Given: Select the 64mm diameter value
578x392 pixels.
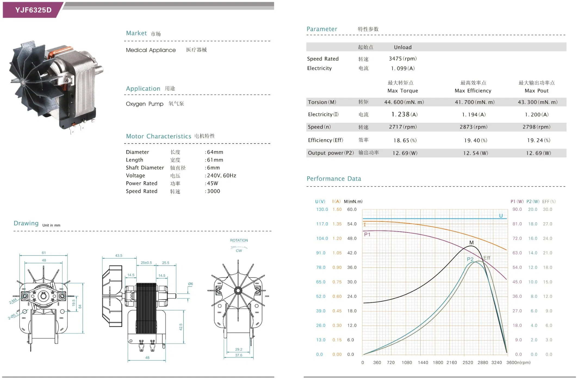Looking at the screenshot, I should pos(215,152).
